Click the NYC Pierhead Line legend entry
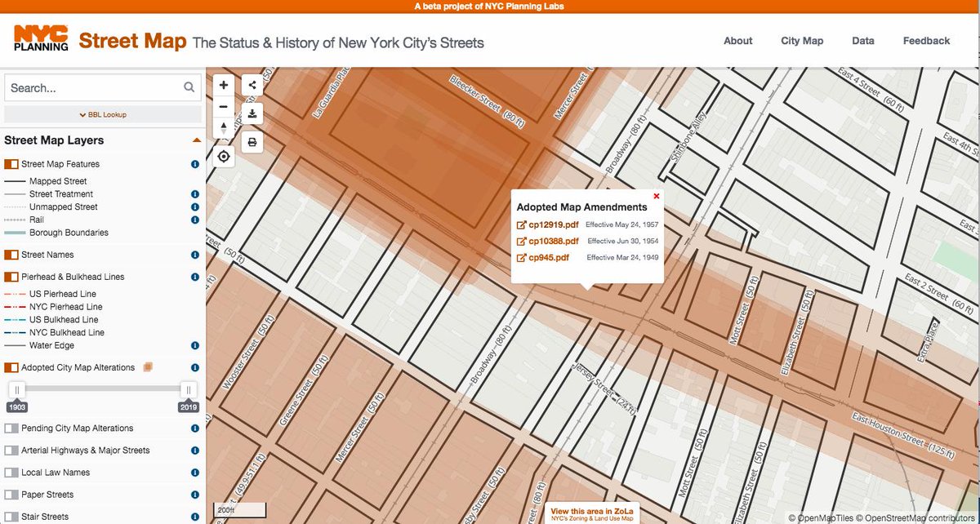Image resolution: width=980 pixels, height=524 pixels. (66, 307)
